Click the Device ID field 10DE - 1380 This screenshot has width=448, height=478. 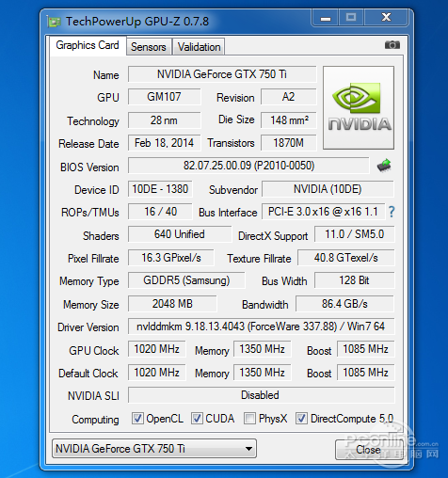tap(160, 189)
